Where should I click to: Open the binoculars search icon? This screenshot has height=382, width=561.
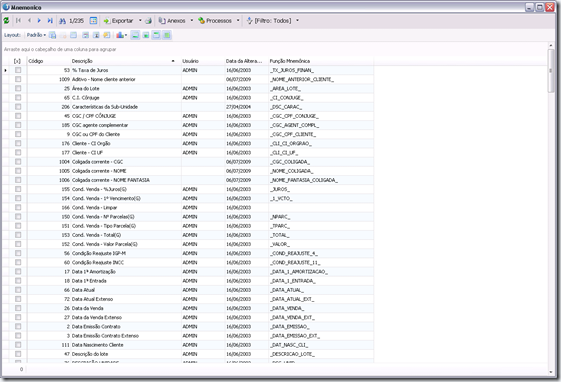click(62, 21)
